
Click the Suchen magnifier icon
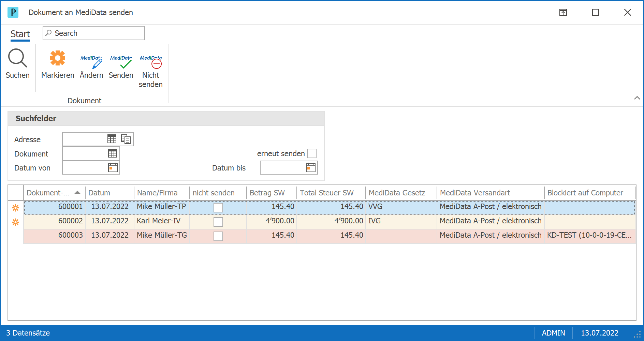[17, 58]
